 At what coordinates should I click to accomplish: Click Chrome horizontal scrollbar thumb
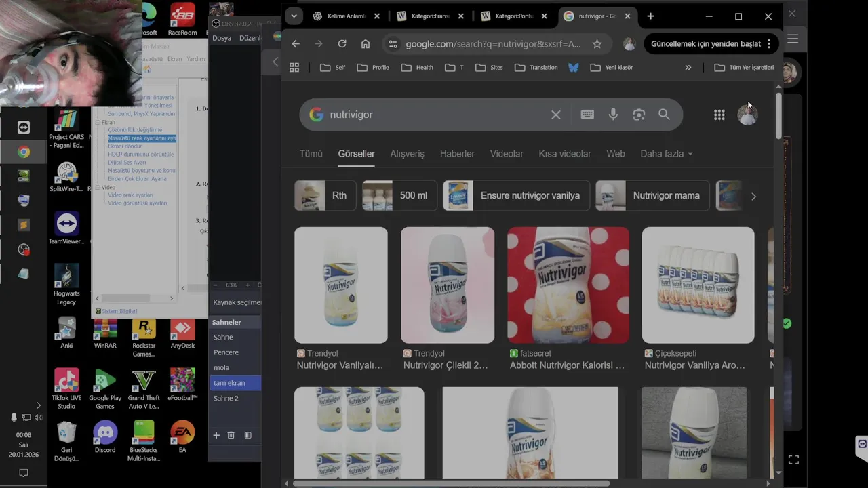coord(451,483)
